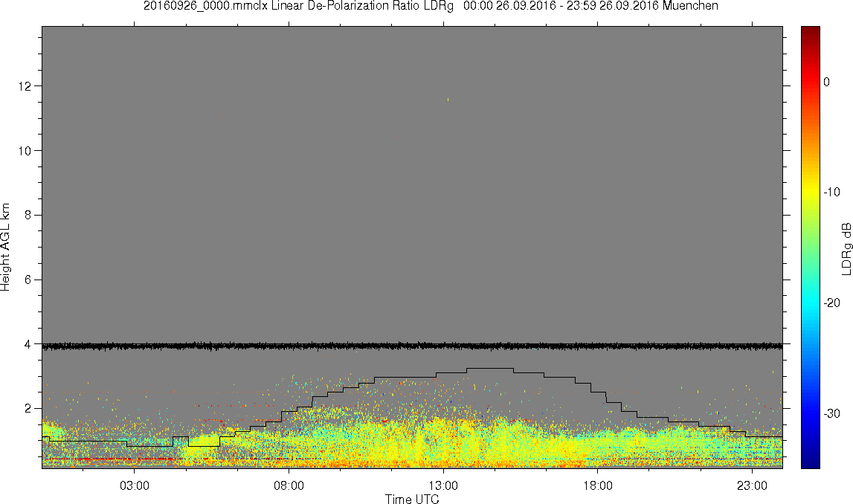
Task: Click the plot title text at top
Action: [x=431, y=6]
